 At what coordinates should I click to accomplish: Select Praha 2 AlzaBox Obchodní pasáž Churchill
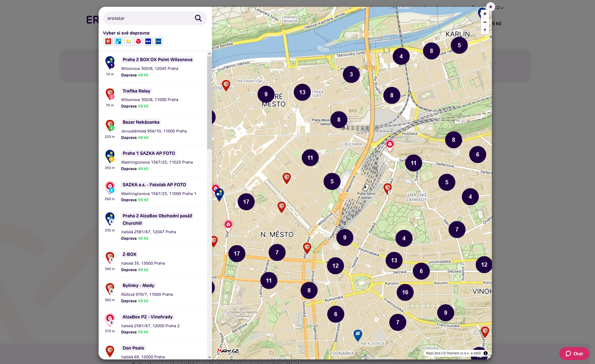tap(153, 227)
